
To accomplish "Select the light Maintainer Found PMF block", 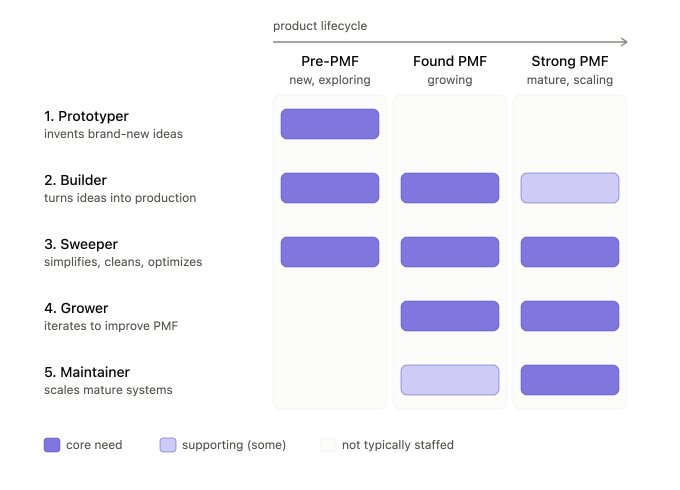I will tap(450, 380).
